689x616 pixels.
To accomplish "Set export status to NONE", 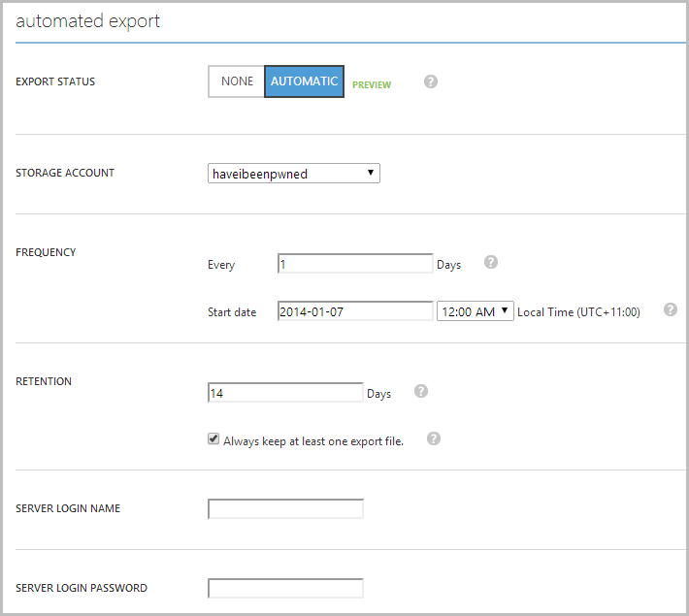I will (237, 81).
